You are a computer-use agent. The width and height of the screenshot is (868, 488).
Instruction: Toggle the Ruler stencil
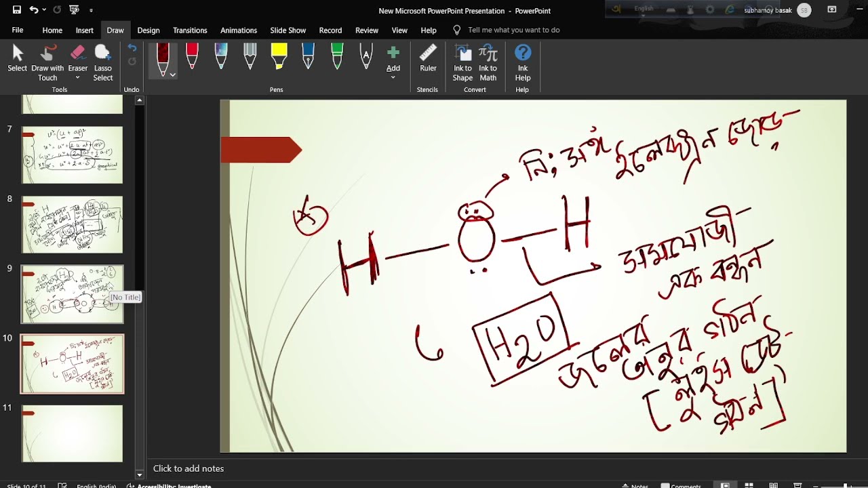pyautogui.click(x=428, y=58)
